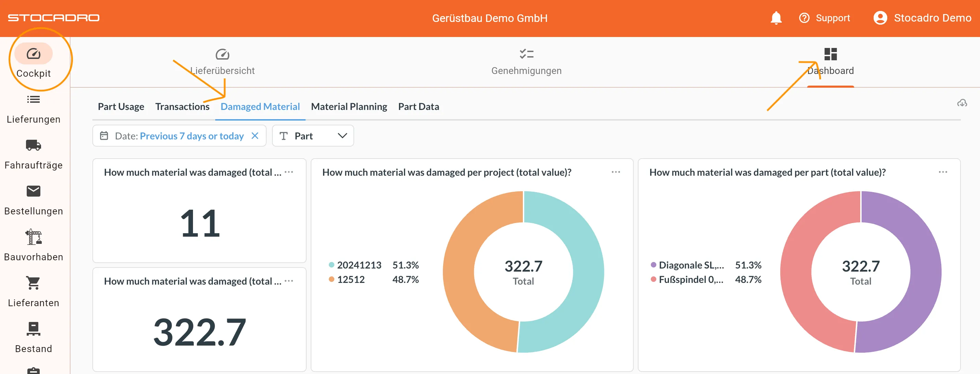Open the Genehmigungen section
This screenshot has width=980, height=374.
[x=526, y=61]
